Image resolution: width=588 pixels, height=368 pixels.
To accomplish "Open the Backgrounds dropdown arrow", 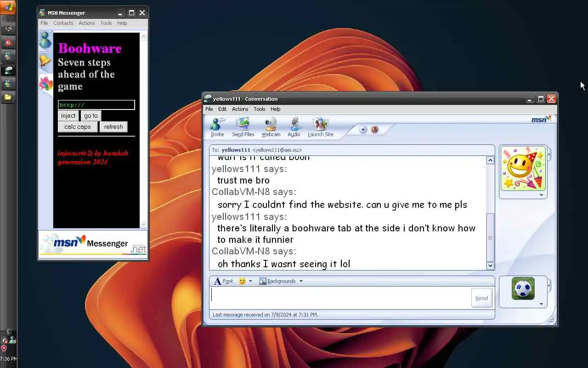I will pos(301,281).
